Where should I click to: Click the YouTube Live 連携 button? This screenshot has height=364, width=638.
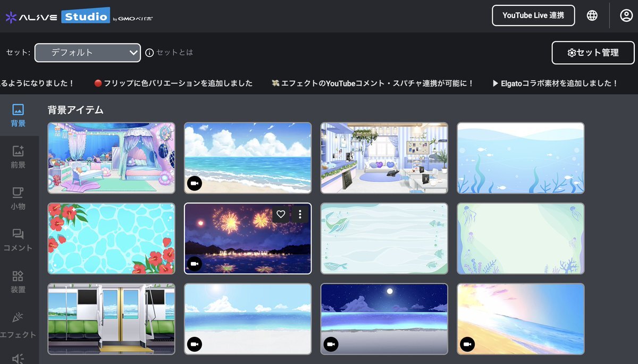533,15
